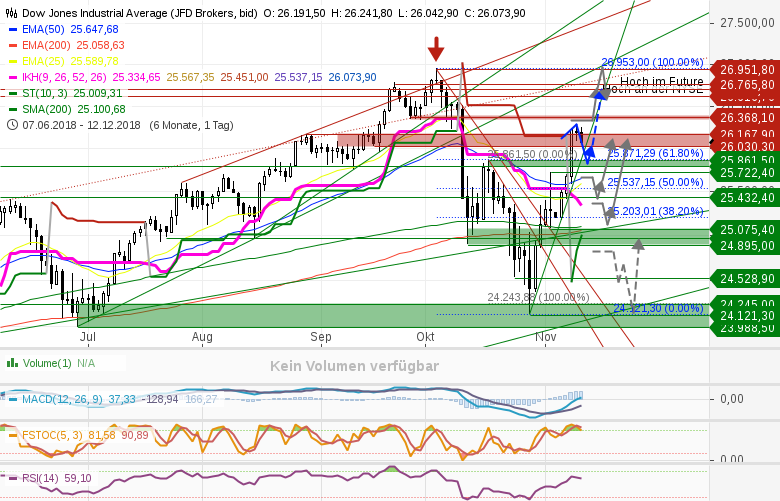
Task: Click the 'Nov' month label on time axis
Action: pyautogui.click(x=545, y=337)
